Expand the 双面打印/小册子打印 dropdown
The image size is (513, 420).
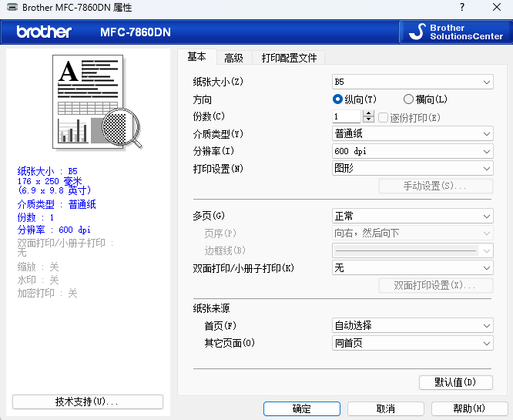(x=412, y=268)
